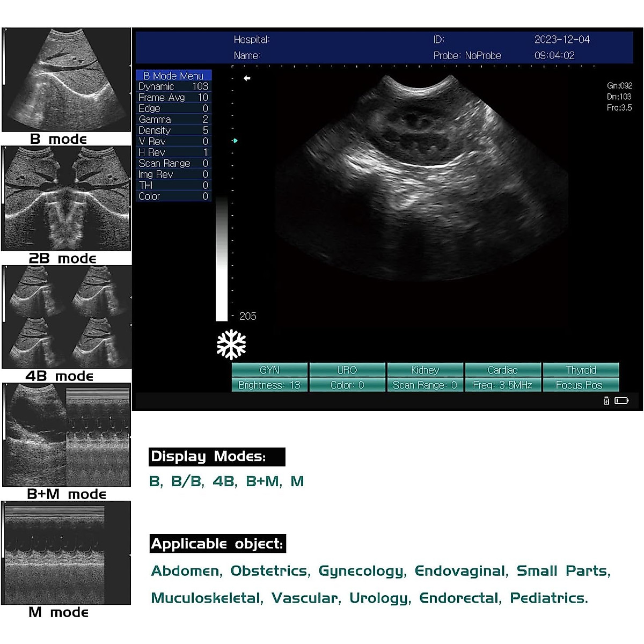The height and width of the screenshot is (644, 644).
Task: Choose the Thyroid exam preset
Action: point(581,370)
